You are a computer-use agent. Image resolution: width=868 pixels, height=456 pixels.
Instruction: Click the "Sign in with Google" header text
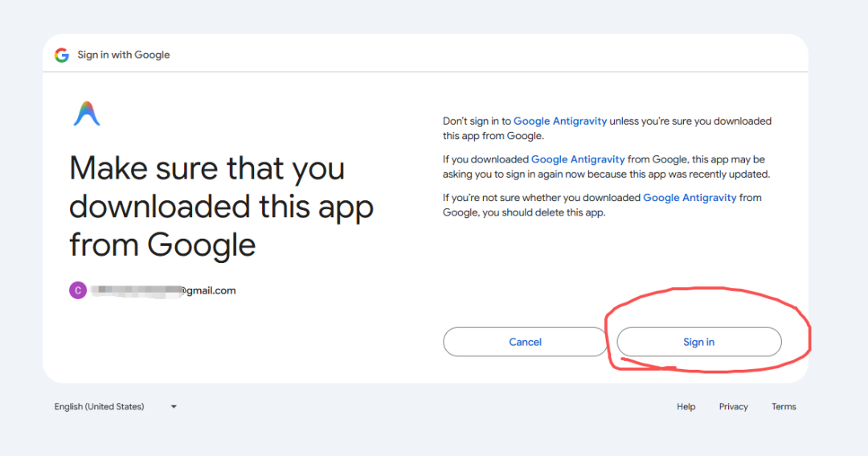pos(124,55)
